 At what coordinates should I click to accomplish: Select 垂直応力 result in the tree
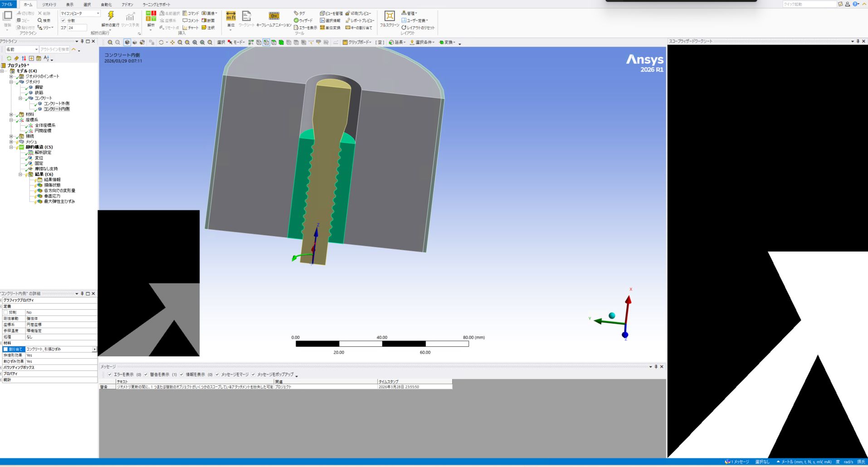click(x=52, y=196)
